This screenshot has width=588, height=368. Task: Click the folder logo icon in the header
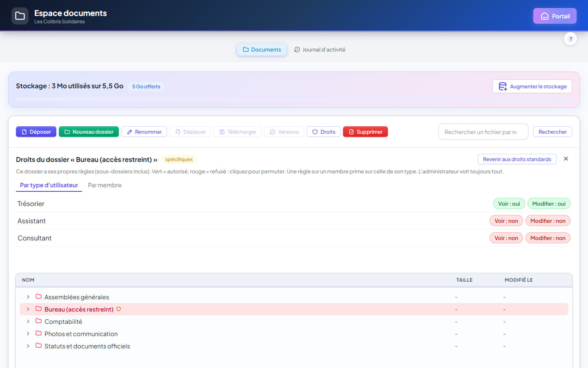coord(20,16)
